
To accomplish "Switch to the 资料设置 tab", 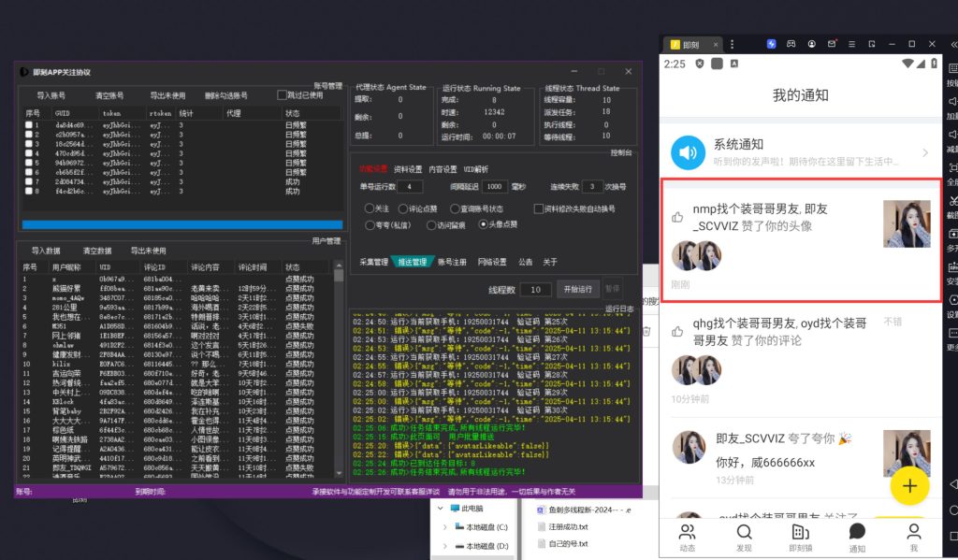I will pos(407,169).
